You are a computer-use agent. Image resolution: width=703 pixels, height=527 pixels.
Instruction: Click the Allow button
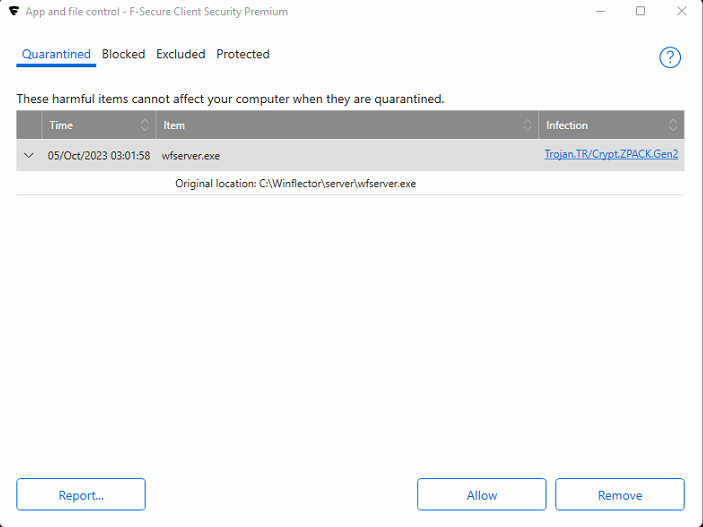click(x=482, y=494)
